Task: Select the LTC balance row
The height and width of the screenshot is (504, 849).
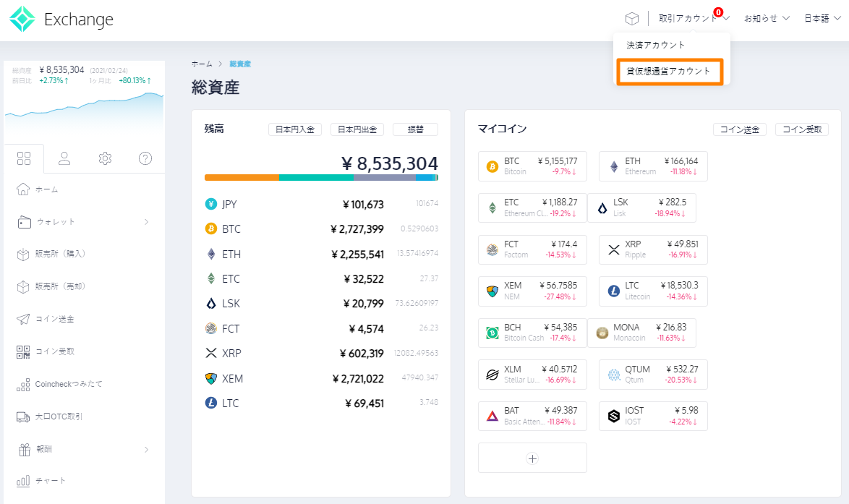Action: pyautogui.click(x=321, y=403)
